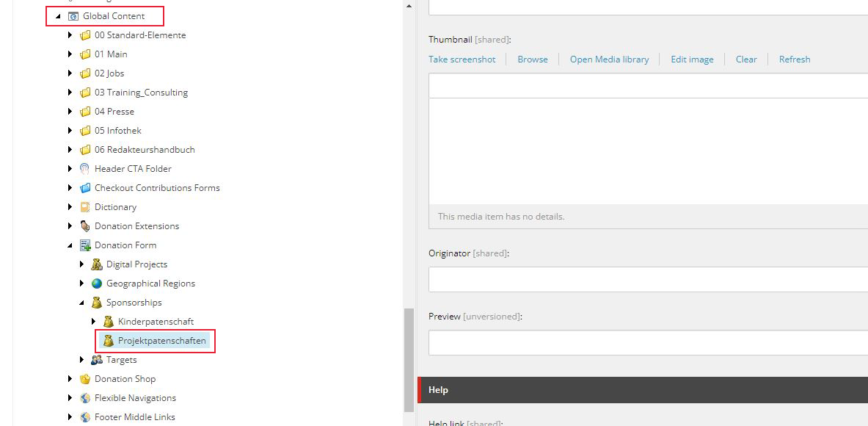Viewport: 868px width, 426px height.
Task: Click the Edit image link
Action: (x=692, y=59)
